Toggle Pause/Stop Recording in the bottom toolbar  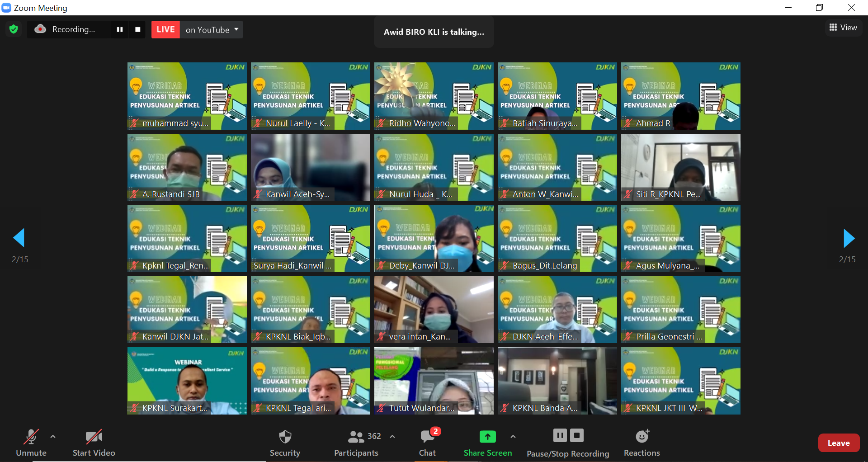568,443
